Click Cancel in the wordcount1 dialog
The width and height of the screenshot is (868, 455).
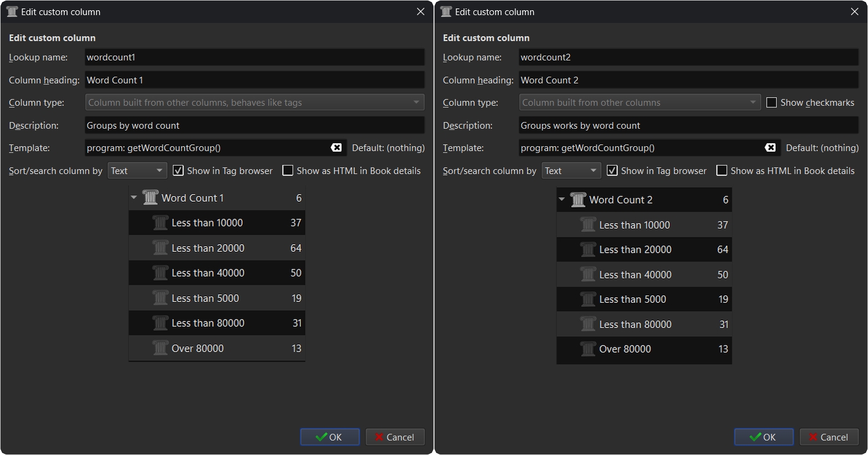point(395,437)
